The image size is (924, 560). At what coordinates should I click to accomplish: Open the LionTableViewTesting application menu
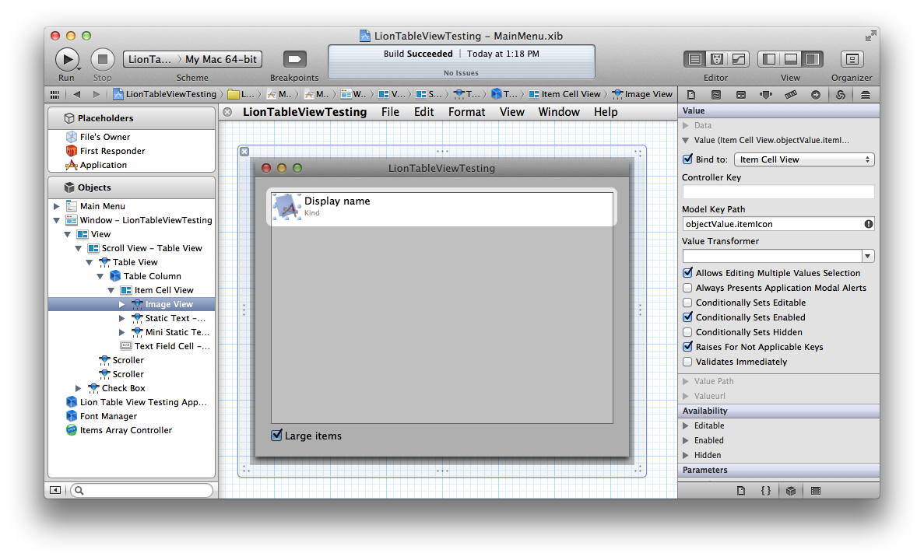(x=304, y=112)
